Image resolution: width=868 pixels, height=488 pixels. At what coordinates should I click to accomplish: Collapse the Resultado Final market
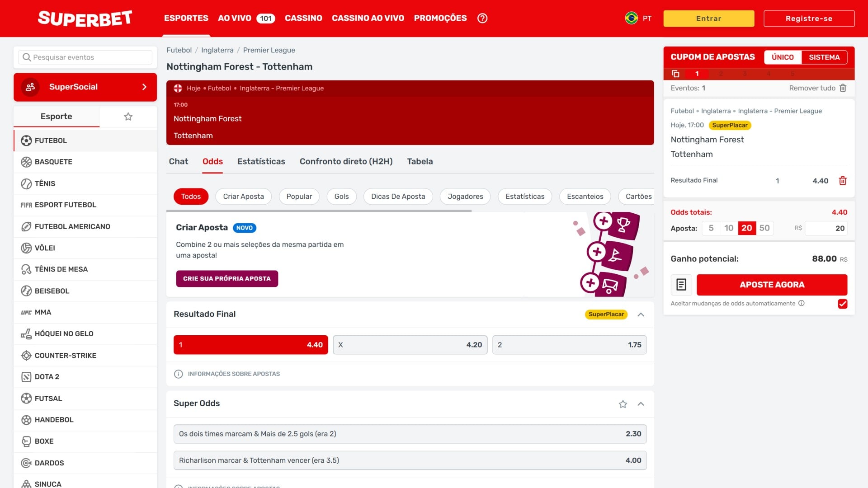[x=641, y=314]
